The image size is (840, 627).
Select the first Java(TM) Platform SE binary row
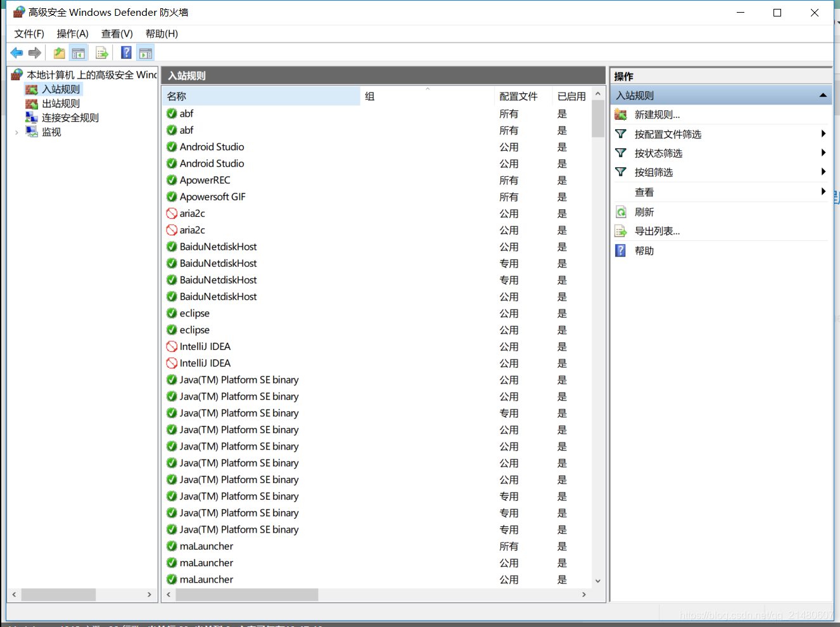click(377, 380)
